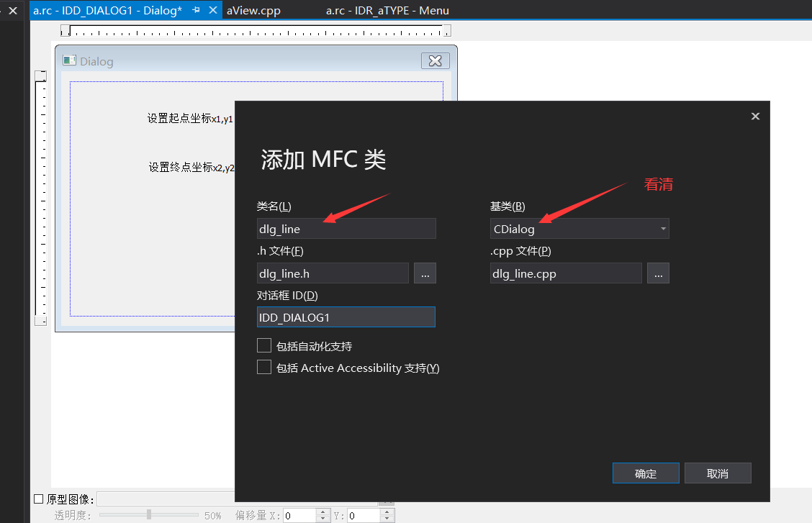Click the .cpp file field dlg_line.cpp

click(566, 273)
